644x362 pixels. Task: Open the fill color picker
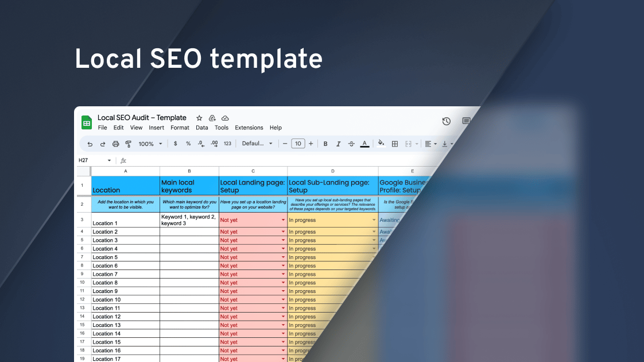381,144
